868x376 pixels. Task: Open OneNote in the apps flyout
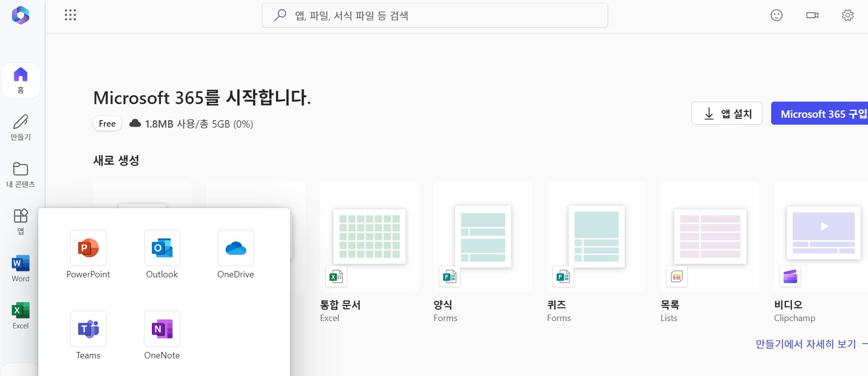pos(162,335)
